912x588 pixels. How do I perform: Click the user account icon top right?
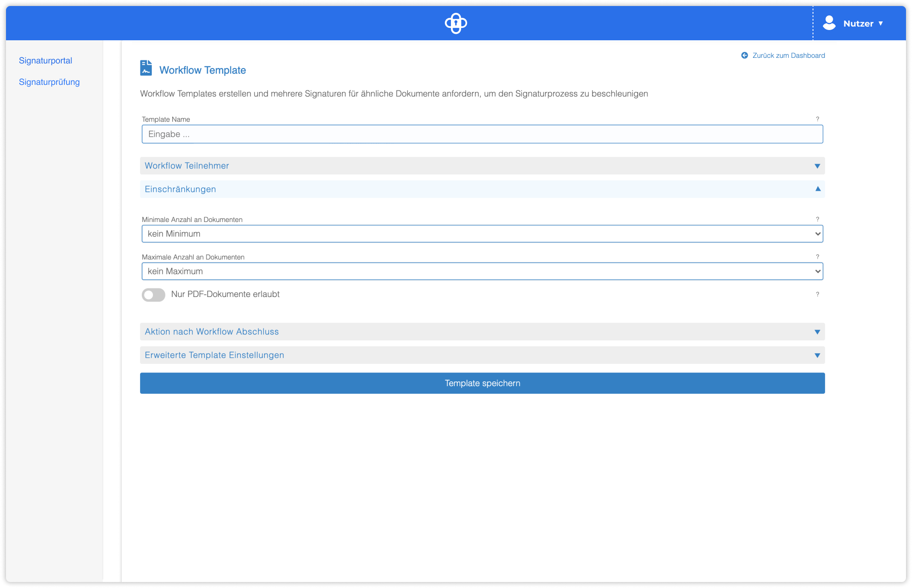pyautogui.click(x=830, y=23)
